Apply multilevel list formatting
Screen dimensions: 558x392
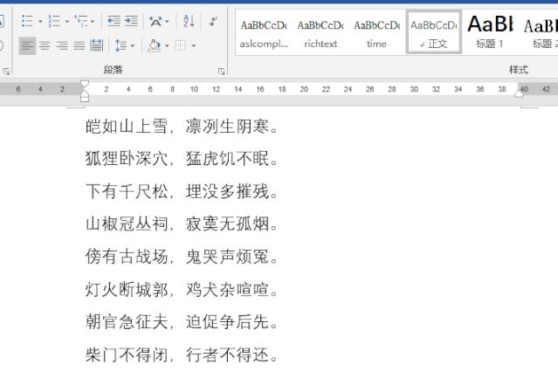point(81,21)
